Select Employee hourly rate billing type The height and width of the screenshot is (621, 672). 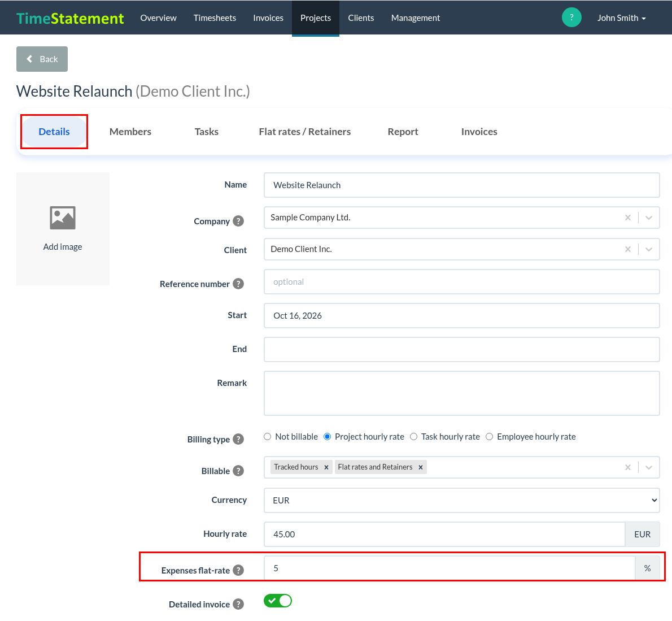pyautogui.click(x=490, y=437)
